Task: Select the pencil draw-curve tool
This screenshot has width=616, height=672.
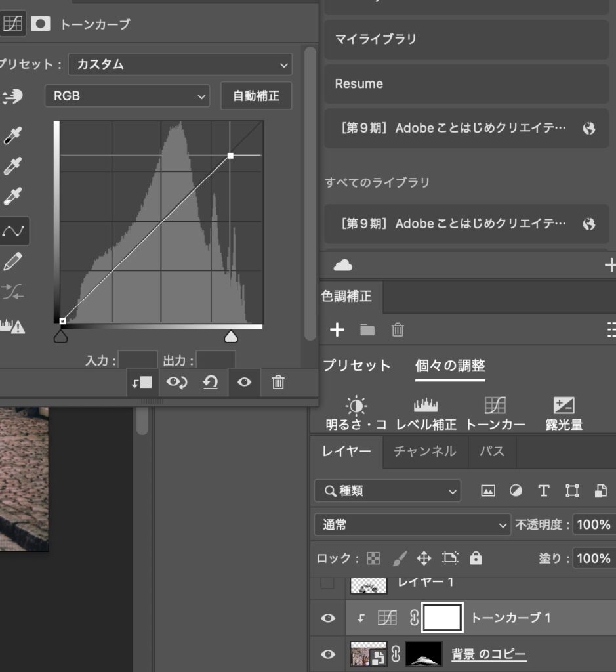Action: (12, 262)
